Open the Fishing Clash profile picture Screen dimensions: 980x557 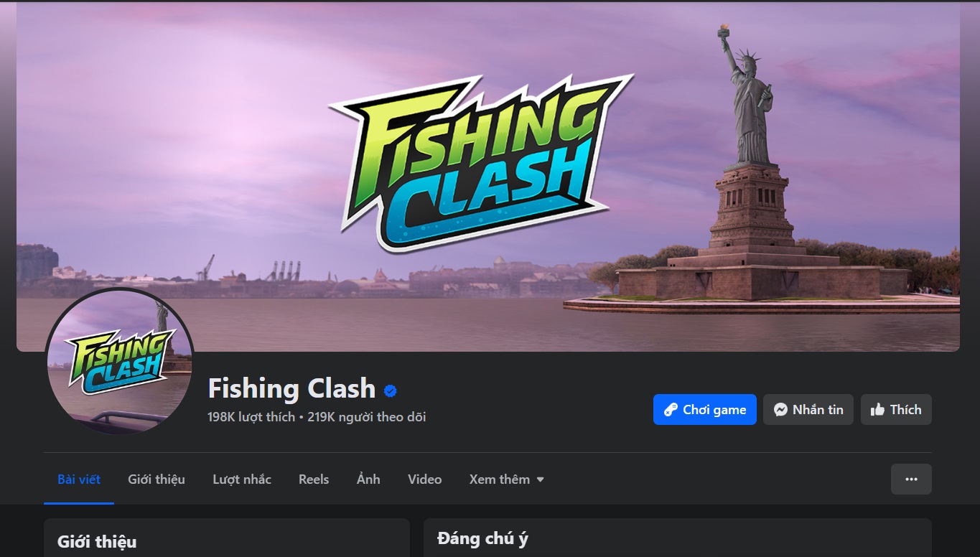(x=119, y=362)
